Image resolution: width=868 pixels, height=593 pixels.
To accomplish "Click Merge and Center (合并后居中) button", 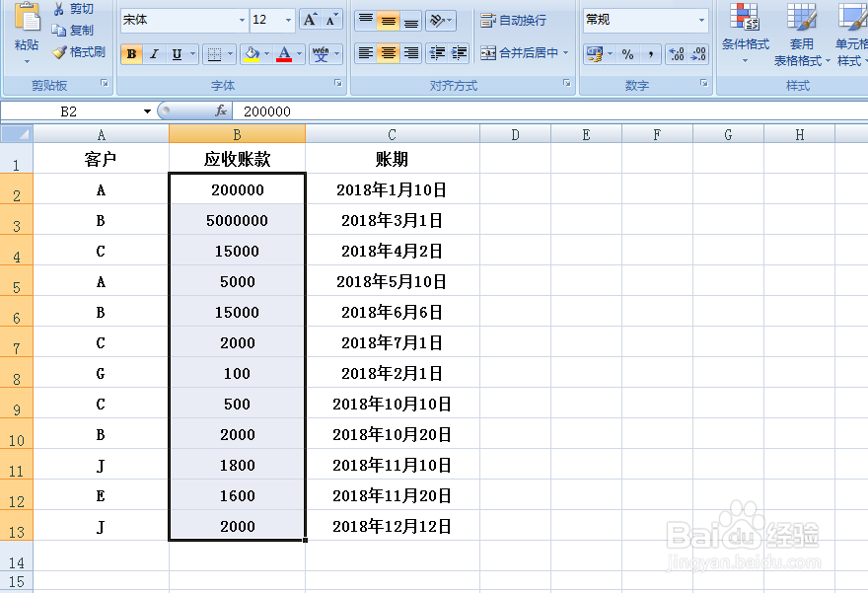I will click(x=519, y=53).
